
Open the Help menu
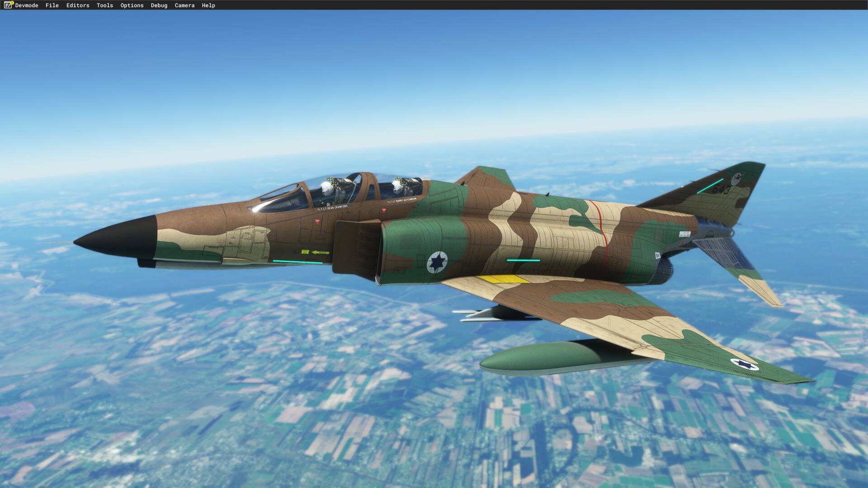point(208,5)
